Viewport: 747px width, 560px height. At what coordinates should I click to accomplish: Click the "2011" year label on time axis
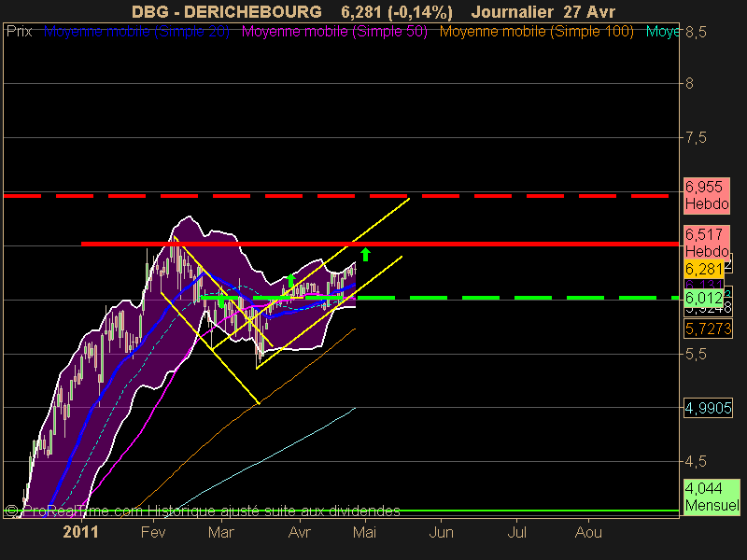click(81, 532)
